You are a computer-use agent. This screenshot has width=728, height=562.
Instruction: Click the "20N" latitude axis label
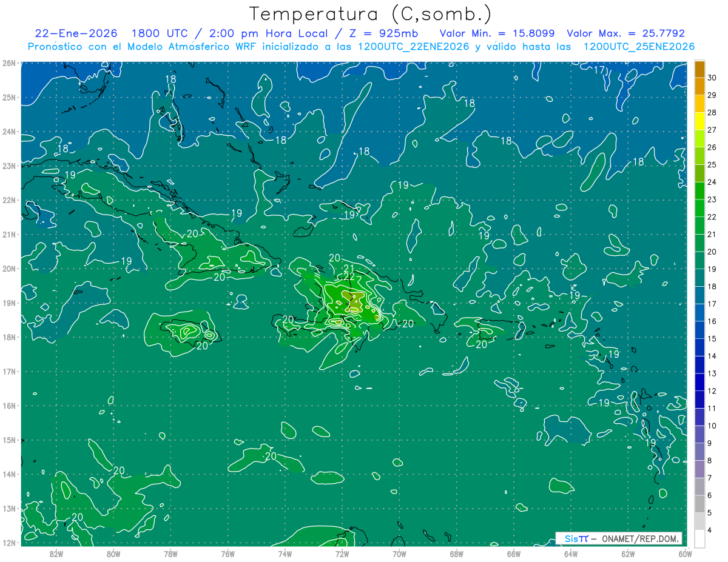pyautogui.click(x=8, y=269)
